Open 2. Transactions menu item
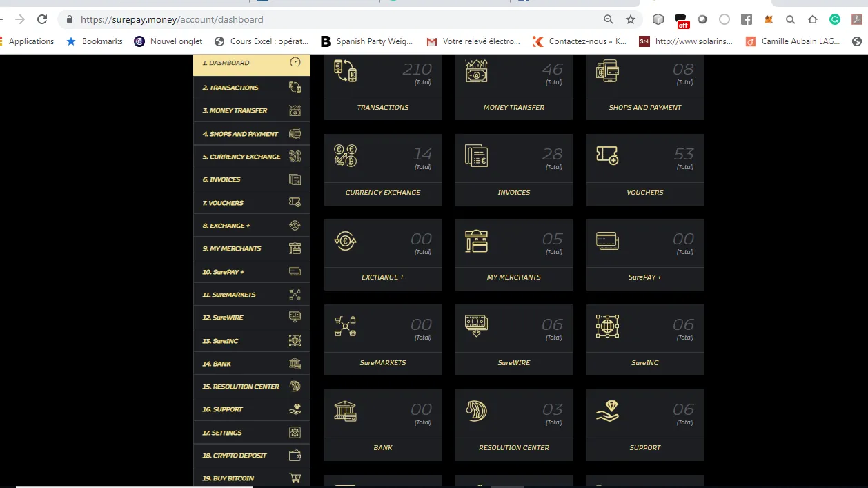Viewport: 868px width, 488px height. coord(252,88)
